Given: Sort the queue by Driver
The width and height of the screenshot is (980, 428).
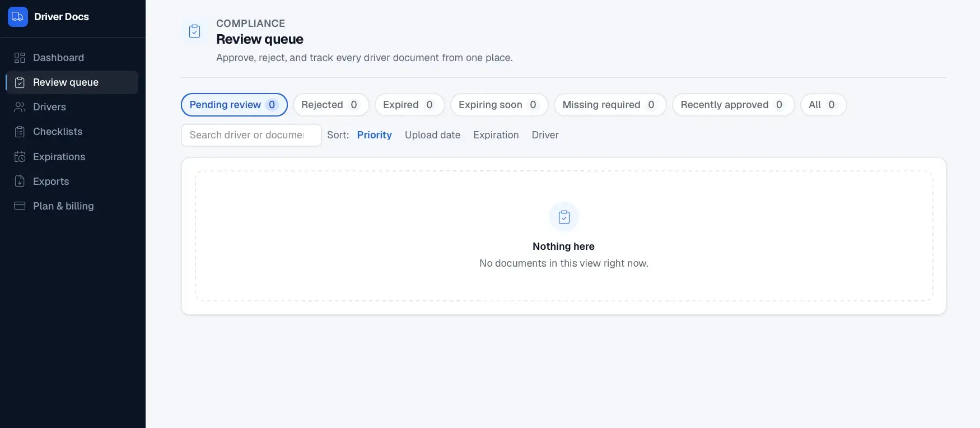Looking at the screenshot, I should [x=545, y=135].
